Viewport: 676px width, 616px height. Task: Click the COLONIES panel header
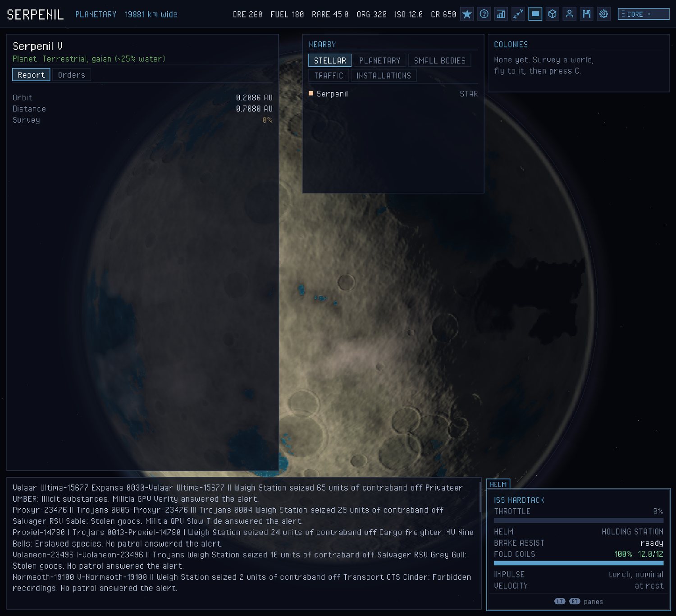tap(511, 45)
